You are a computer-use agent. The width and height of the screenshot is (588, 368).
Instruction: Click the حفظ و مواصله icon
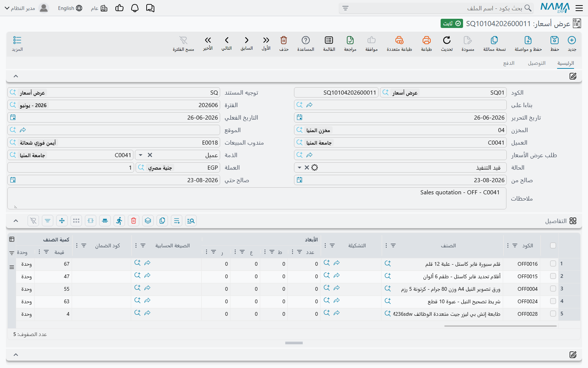tap(528, 40)
